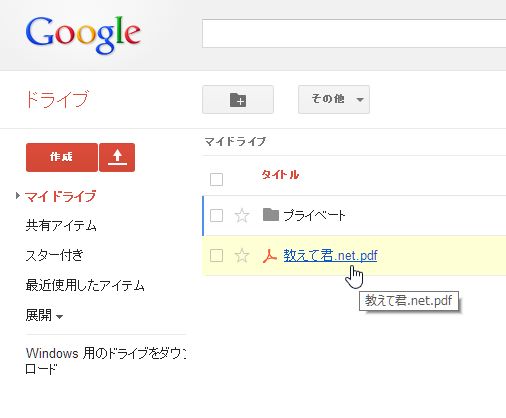Viewport: 506px width, 418px height.
Task: Open the 教えて君.net.pdf link
Action: point(330,256)
